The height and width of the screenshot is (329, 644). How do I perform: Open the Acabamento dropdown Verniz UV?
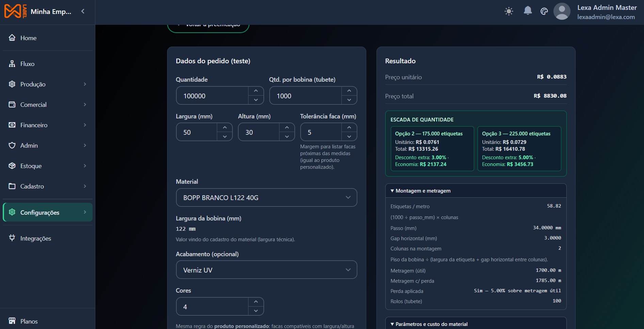[267, 270]
